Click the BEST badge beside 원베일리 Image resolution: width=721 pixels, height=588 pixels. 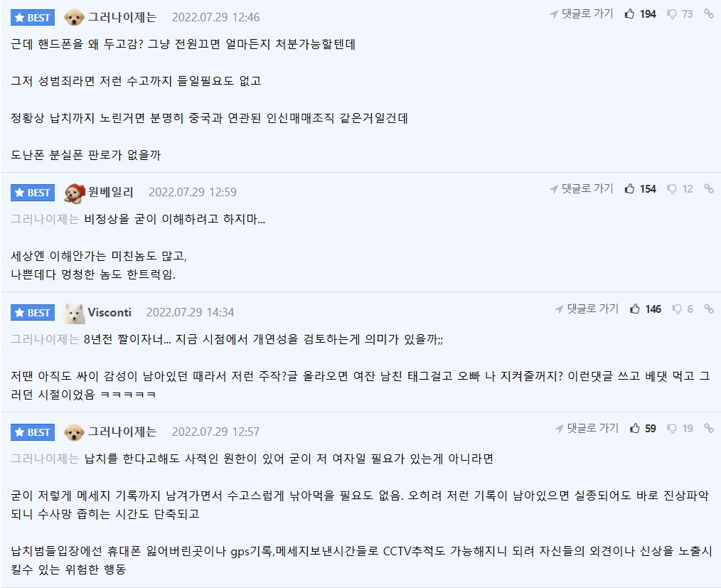click(33, 193)
